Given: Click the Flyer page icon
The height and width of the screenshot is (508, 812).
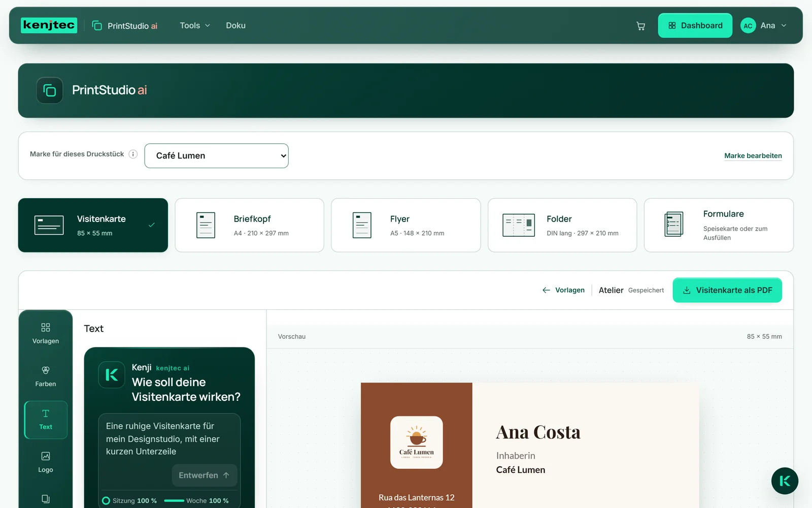Looking at the screenshot, I should pyautogui.click(x=362, y=225).
